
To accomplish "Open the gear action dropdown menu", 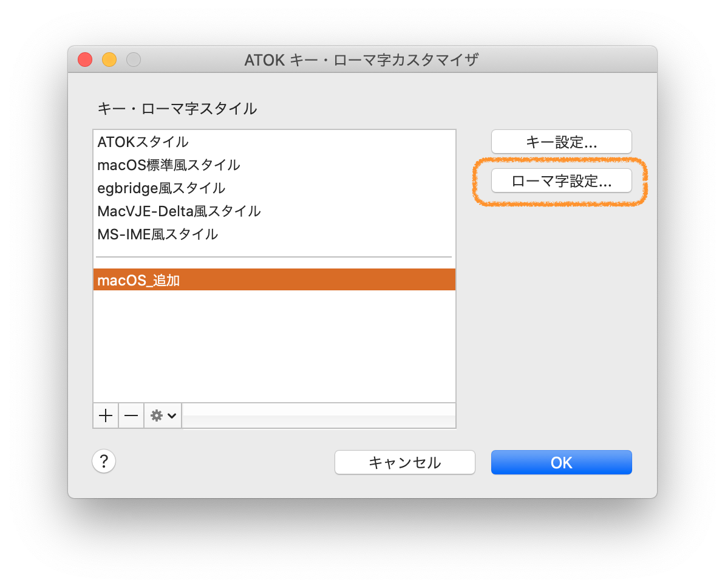I will pos(163,415).
